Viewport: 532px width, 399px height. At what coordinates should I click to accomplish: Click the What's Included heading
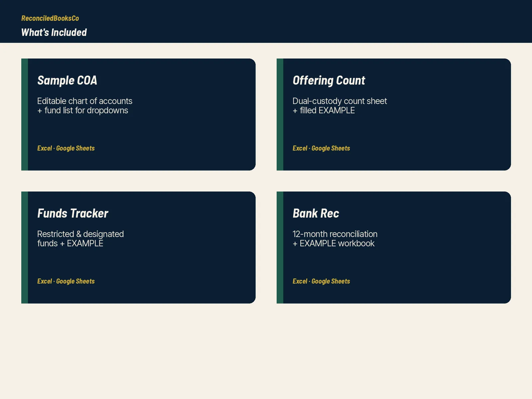click(54, 32)
